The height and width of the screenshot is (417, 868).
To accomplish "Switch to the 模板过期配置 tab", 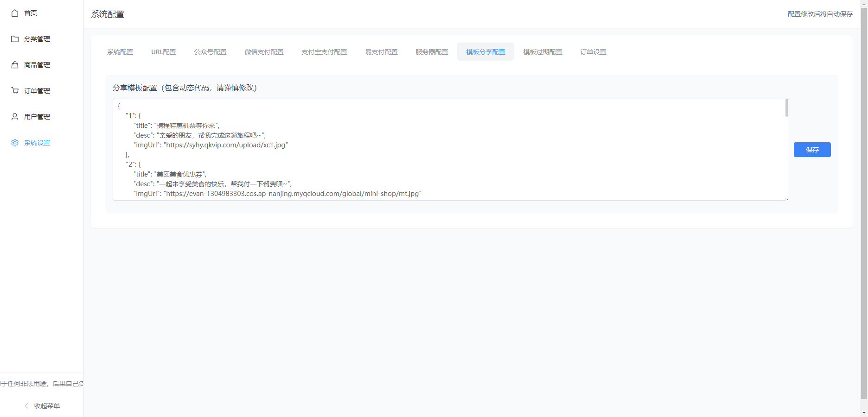I will (x=542, y=52).
